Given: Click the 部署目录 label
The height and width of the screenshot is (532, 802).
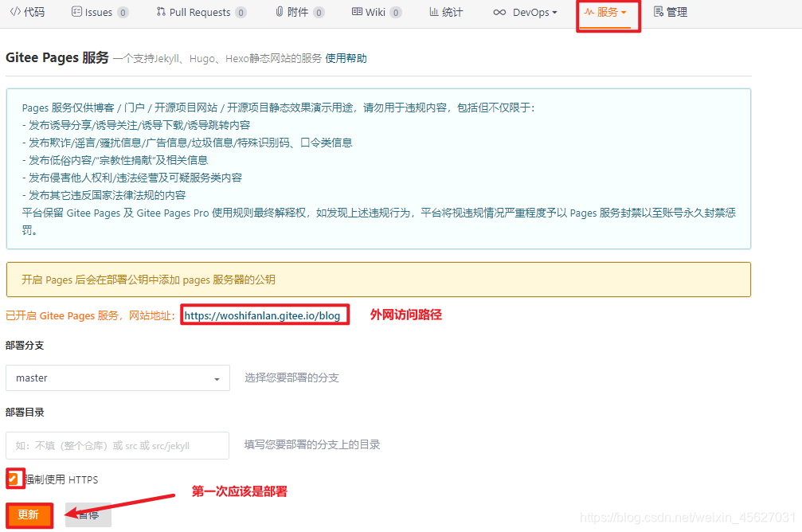Looking at the screenshot, I should 25,413.
